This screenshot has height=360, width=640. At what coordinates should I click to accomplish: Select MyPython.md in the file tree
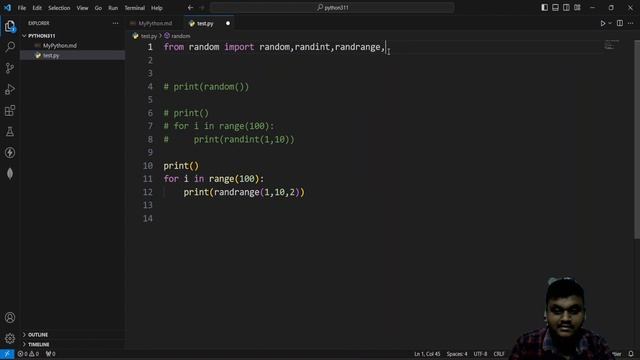click(60, 46)
